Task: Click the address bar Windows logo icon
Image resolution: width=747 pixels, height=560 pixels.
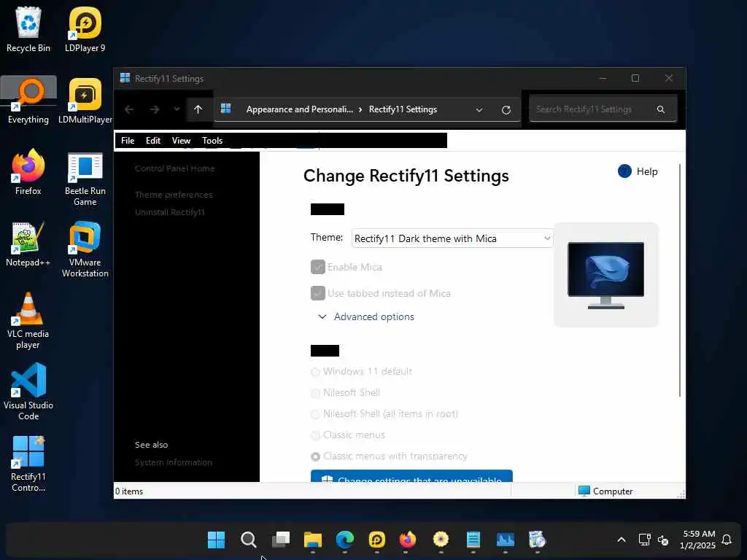Action: pos(226,109)
